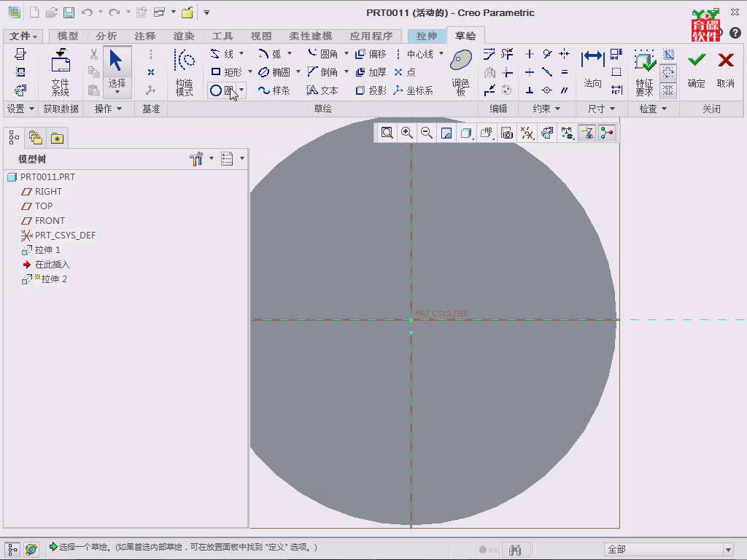
Task: Switch to the 模型 ribbon tab
Action: pyautogui.click(x=67, y=36)
